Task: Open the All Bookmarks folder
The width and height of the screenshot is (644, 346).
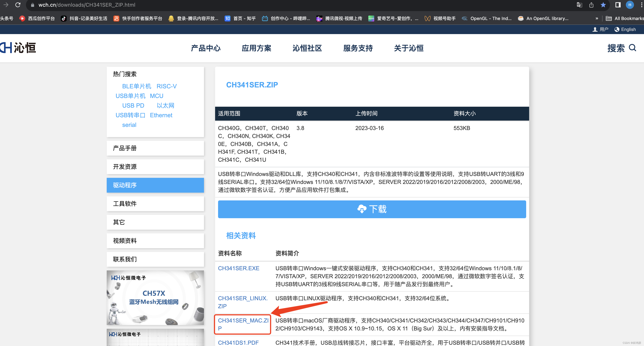Action: (x=625, y=19)
